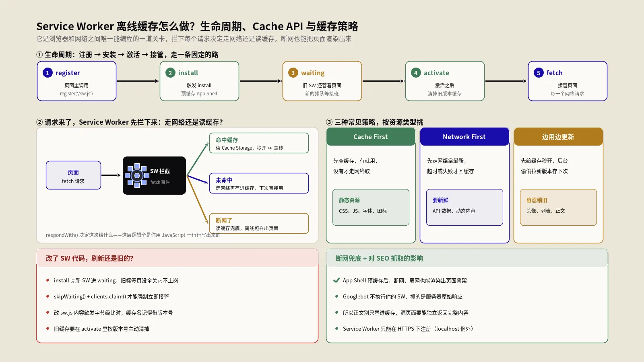This screenshot has height=362, width=644.
Task: Click text 每一个网络请求 in the fetch card
Action: point(568,94)
